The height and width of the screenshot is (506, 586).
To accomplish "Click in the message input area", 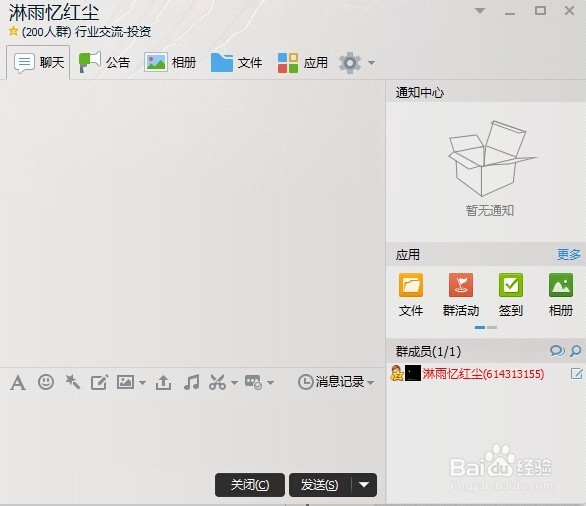I will tap(192, 432).
